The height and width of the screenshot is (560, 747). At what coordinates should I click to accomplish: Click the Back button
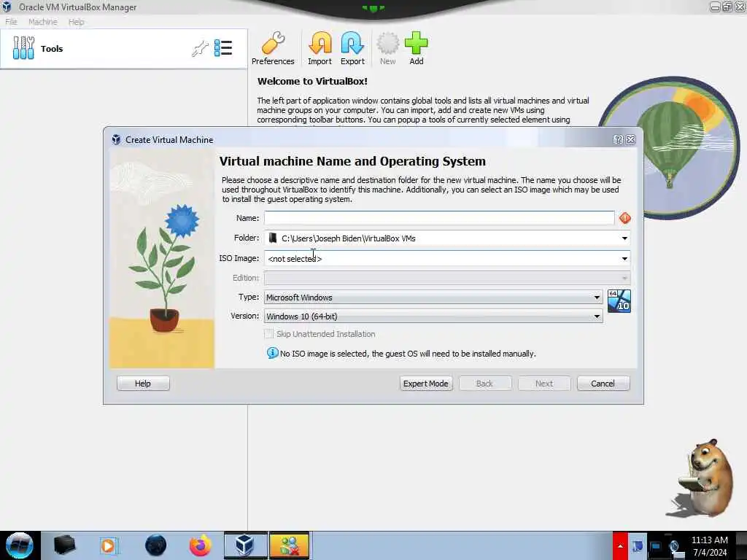coord(485,384)
